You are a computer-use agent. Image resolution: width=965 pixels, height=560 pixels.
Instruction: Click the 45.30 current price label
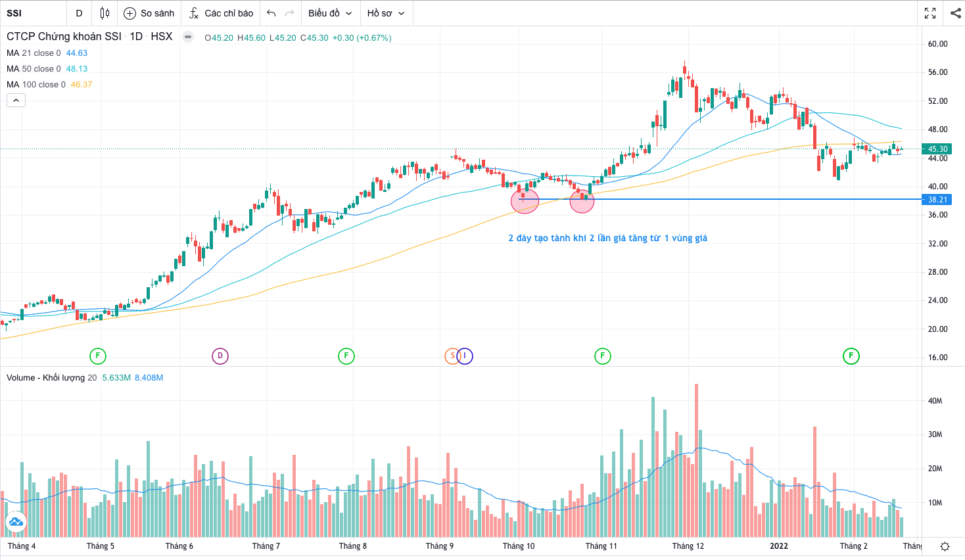(937, 149)
